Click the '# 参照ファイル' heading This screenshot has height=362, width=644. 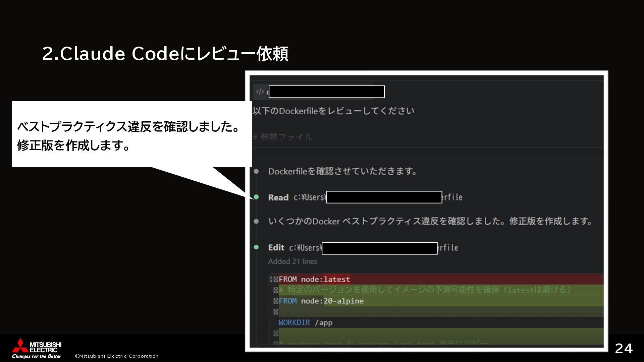coord(283,137)
